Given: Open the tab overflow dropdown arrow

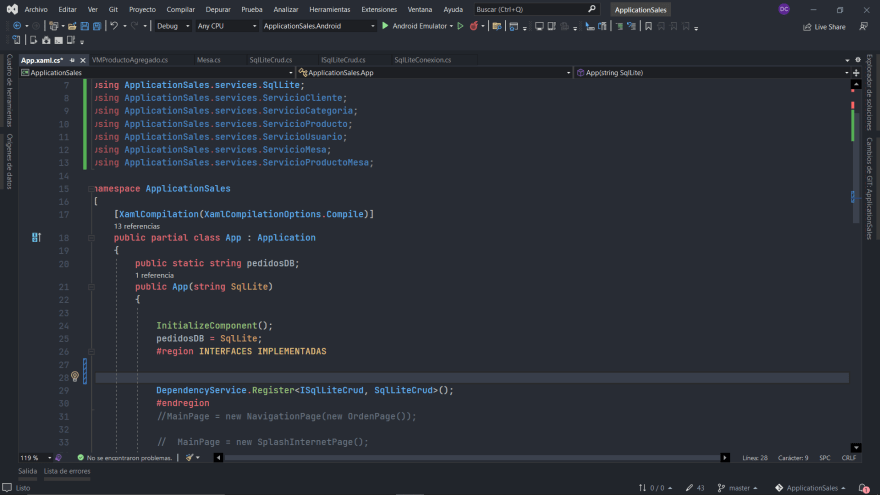Looking at the screenshot, I should pyautogui.click(x=847, y=60).
